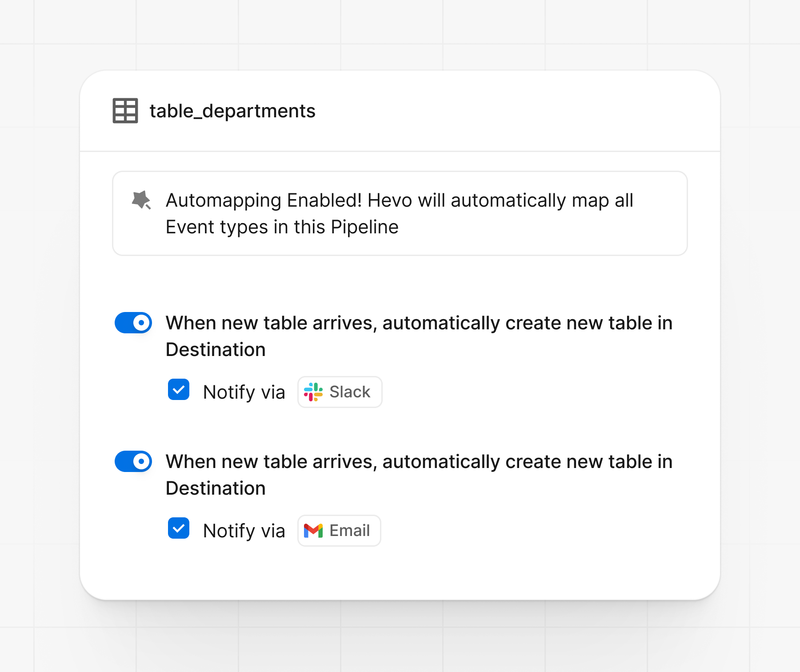Image resolution: width=800 pixels, height=672 pixels.
Task: Disable the second auto-create table toggle
Action: (133, 462)
